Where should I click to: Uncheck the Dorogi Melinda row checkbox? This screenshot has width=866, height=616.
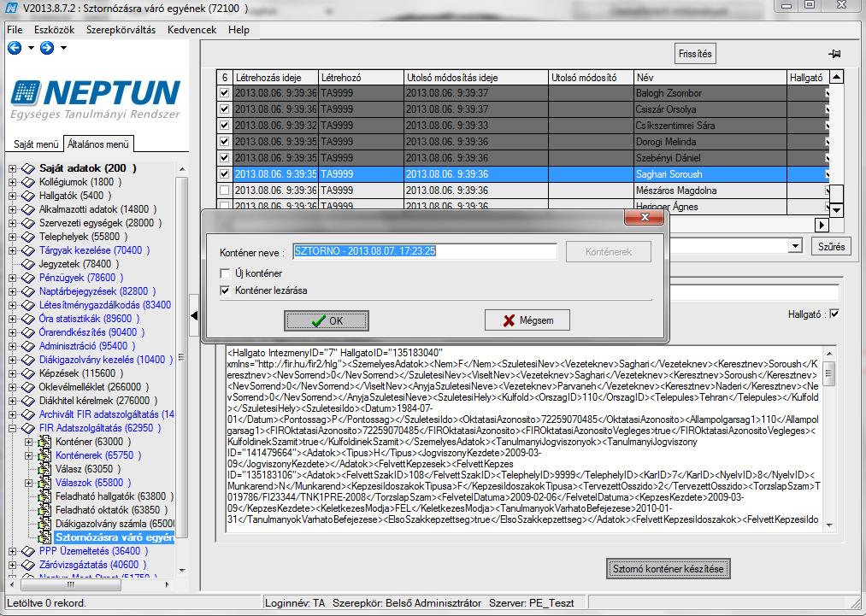point(224,141)
